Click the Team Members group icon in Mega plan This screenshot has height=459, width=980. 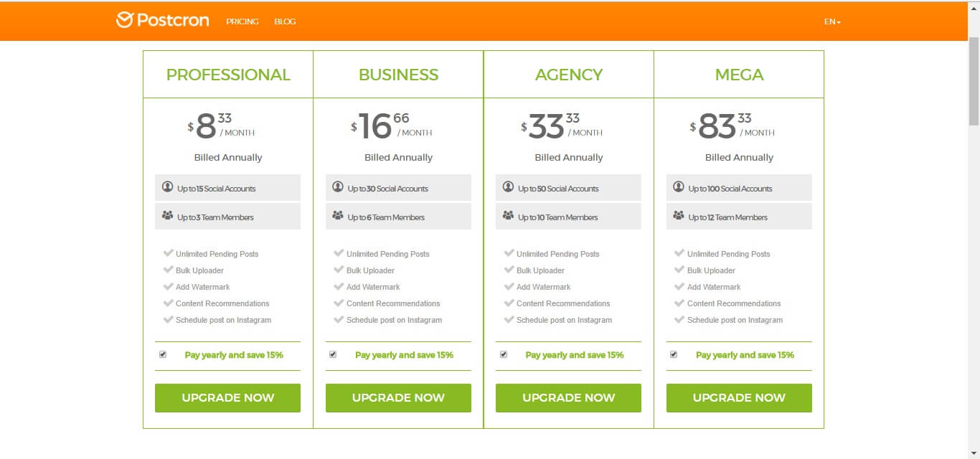(679, 216)
